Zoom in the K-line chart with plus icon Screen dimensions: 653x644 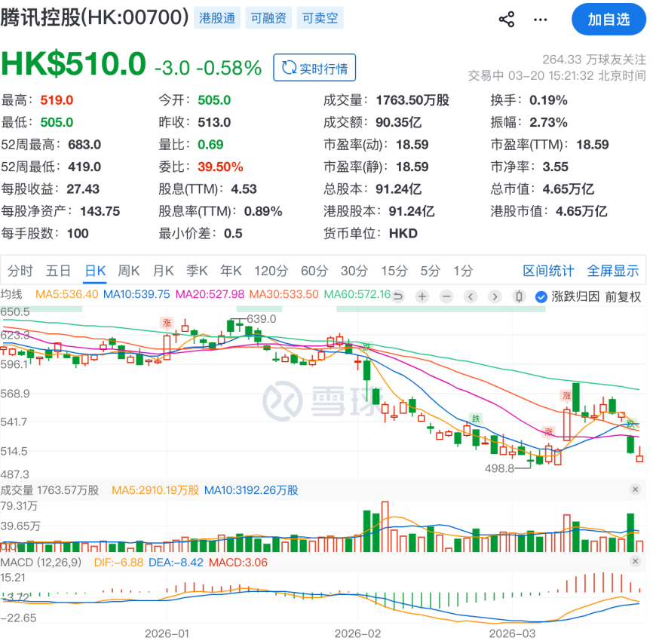tap(422, 296)
